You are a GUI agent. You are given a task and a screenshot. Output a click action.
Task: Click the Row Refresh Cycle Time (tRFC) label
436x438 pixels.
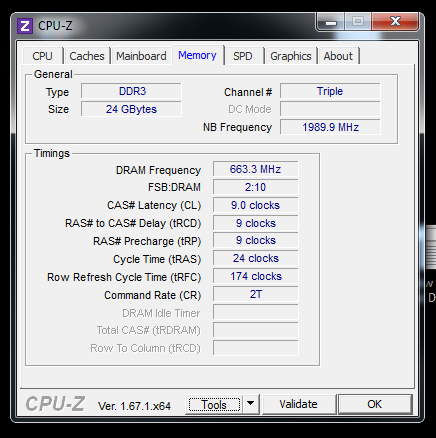pyautogui.click(x=124, y=277)
